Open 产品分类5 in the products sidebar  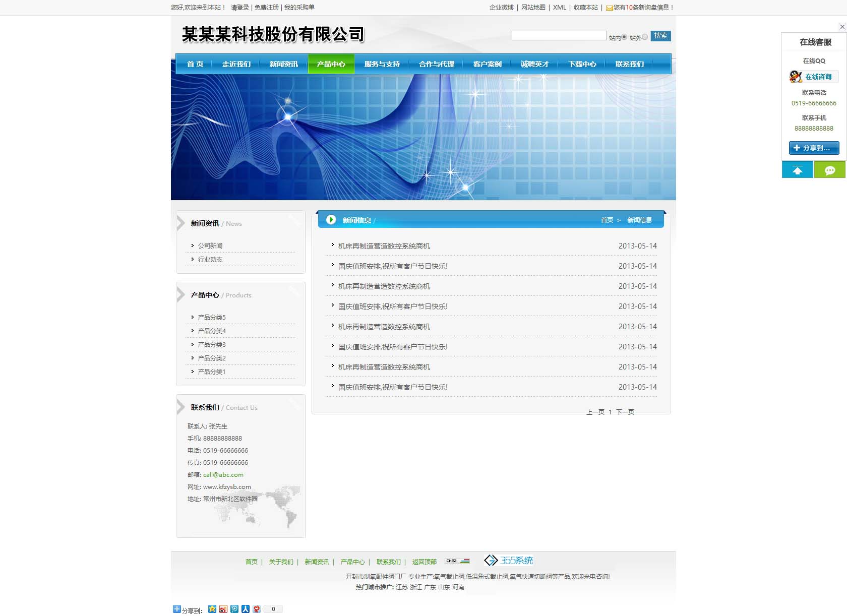pos(212,317)
